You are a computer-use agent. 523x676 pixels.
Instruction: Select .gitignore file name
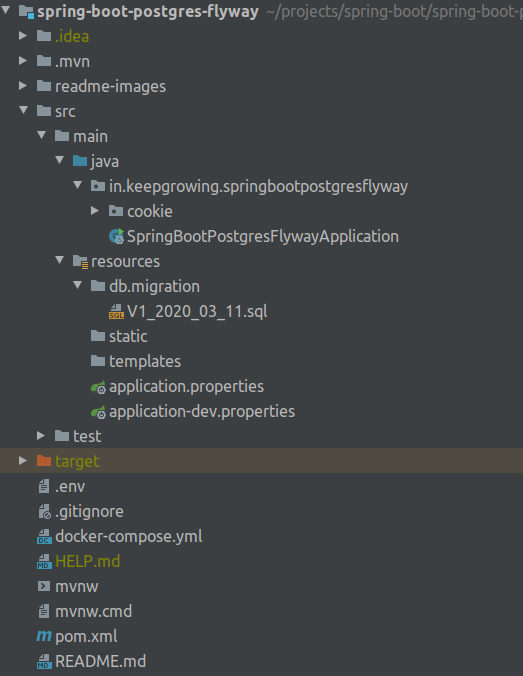[x=89, y=512]
